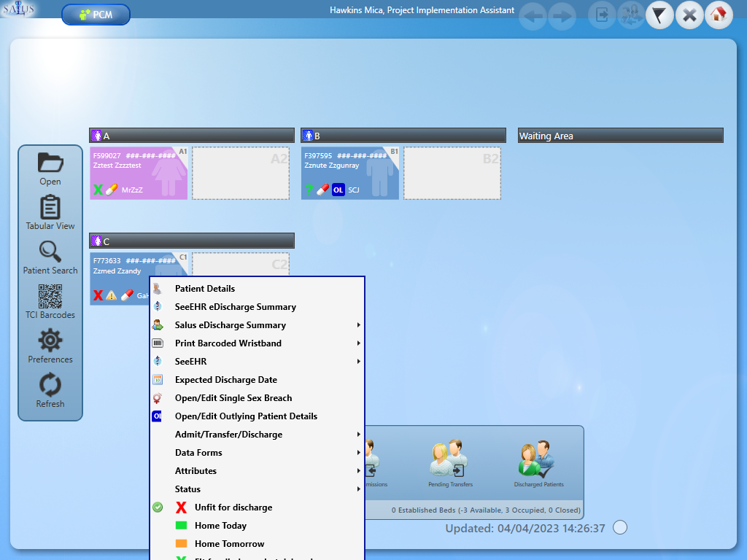Image resolution: width=747 pixels, height=560 pixels.
Task: Expand the SeeEHR submenu
Action: 258,362
